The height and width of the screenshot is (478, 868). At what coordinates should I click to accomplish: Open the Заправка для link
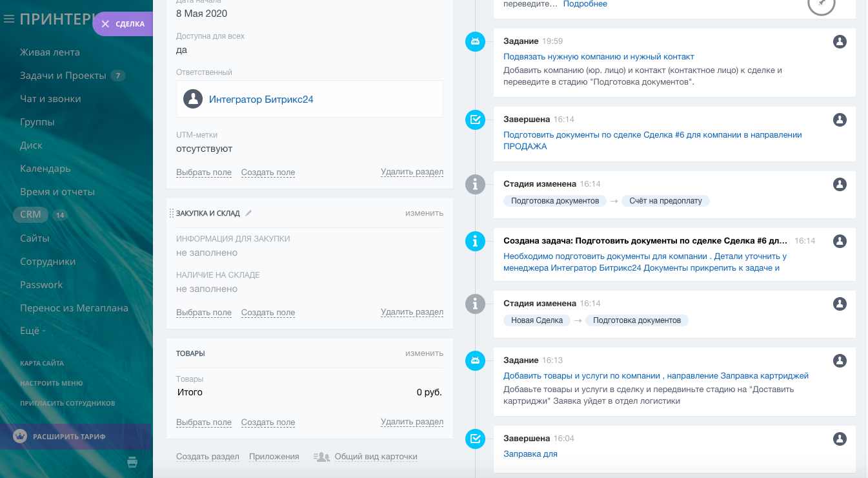530,454
